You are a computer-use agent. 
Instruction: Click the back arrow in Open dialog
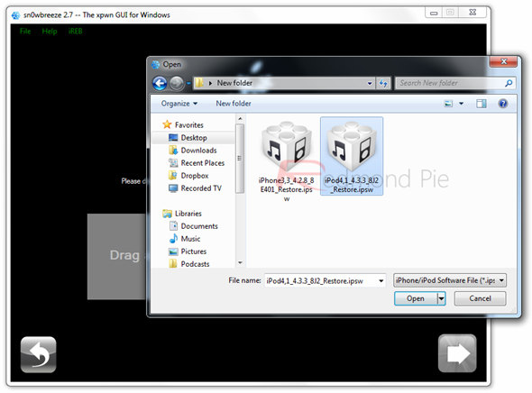point(160,83)
